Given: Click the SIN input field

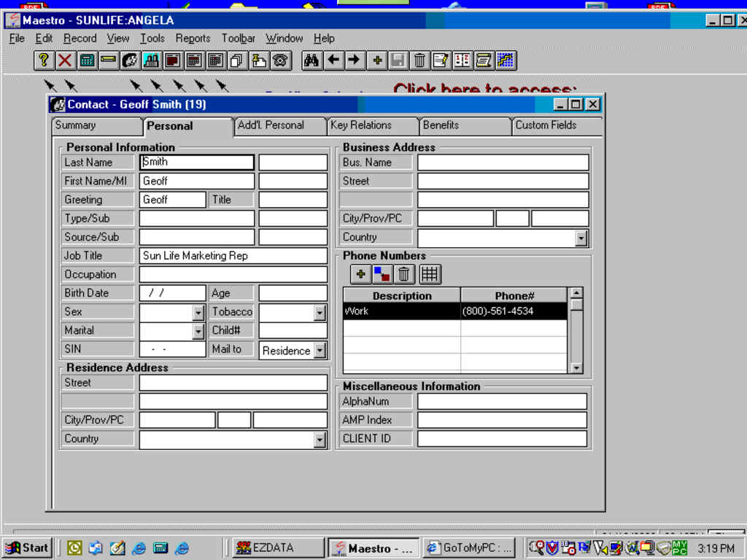Looking at the screenshot, I should coord(172,349).
